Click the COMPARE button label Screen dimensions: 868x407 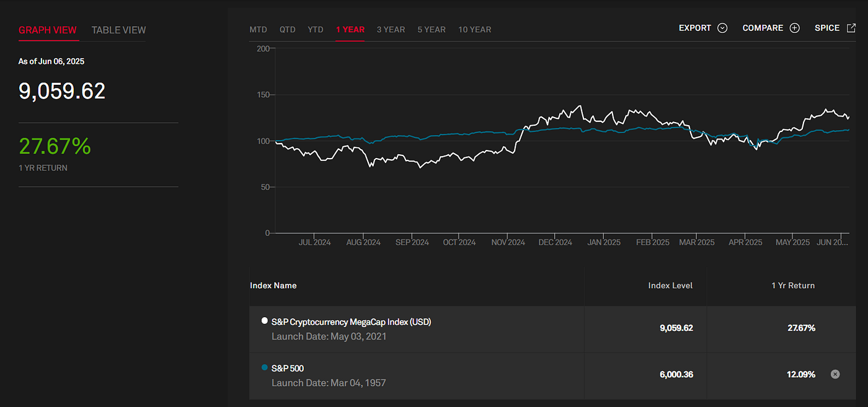point(763,28)
